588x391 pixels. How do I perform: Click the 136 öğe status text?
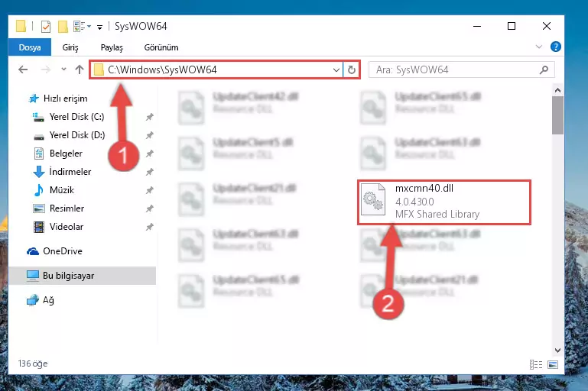pyautogui.click(x=33, y=364)
